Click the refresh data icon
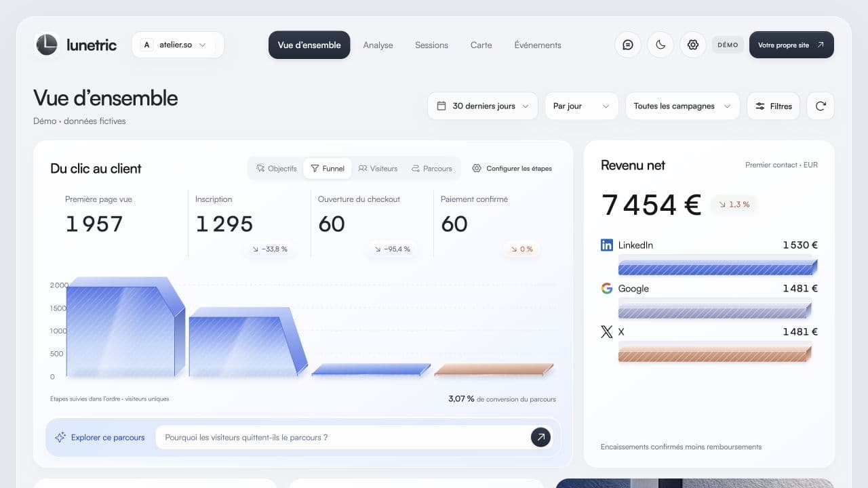This screenshot has height=488, width=868. point(821,106)
